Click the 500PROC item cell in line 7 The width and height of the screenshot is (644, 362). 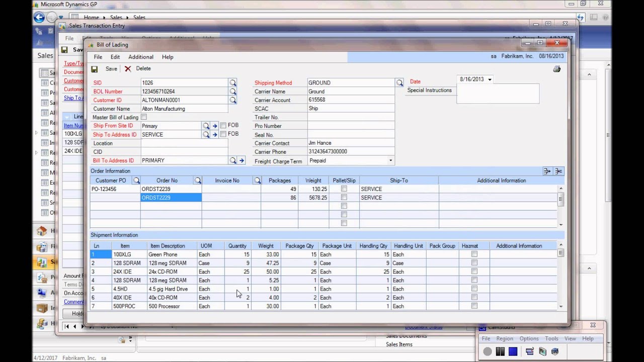129,306
